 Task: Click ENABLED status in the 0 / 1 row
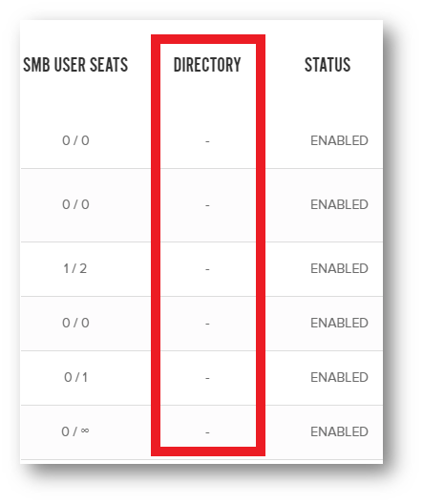(339, 377)
